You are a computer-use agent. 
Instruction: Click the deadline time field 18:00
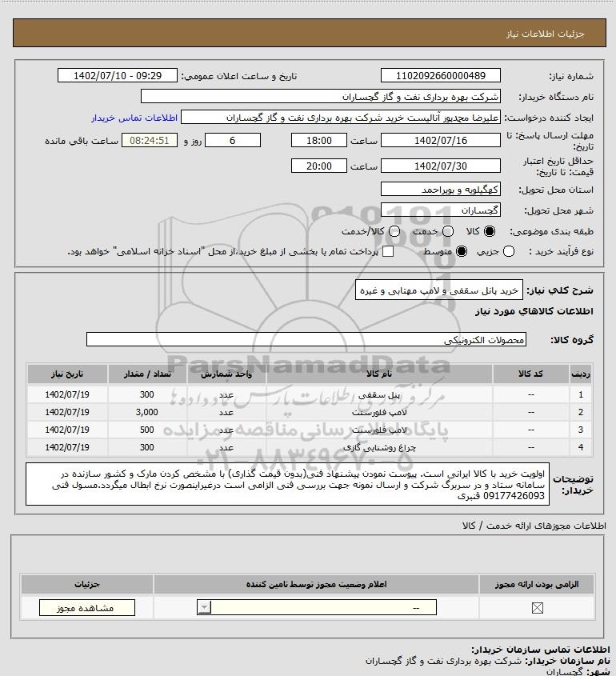319,140
